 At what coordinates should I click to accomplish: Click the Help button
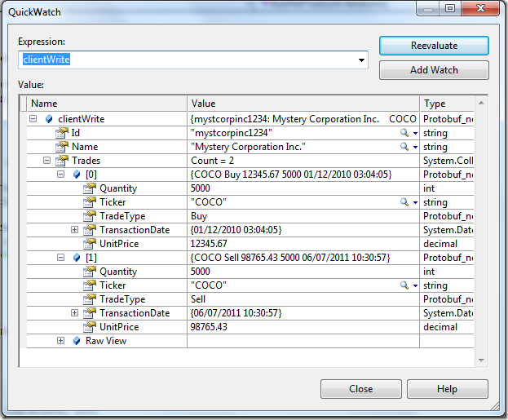coord(448,389)
